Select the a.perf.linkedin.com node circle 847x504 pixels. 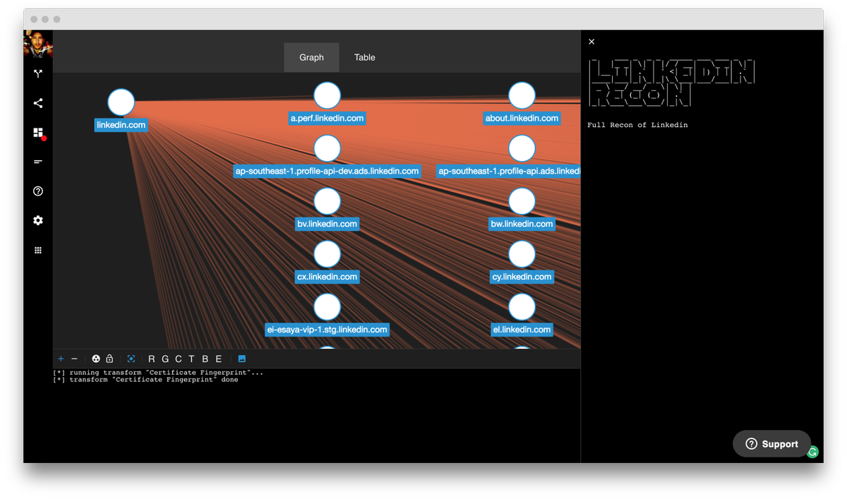pos(328,95)
